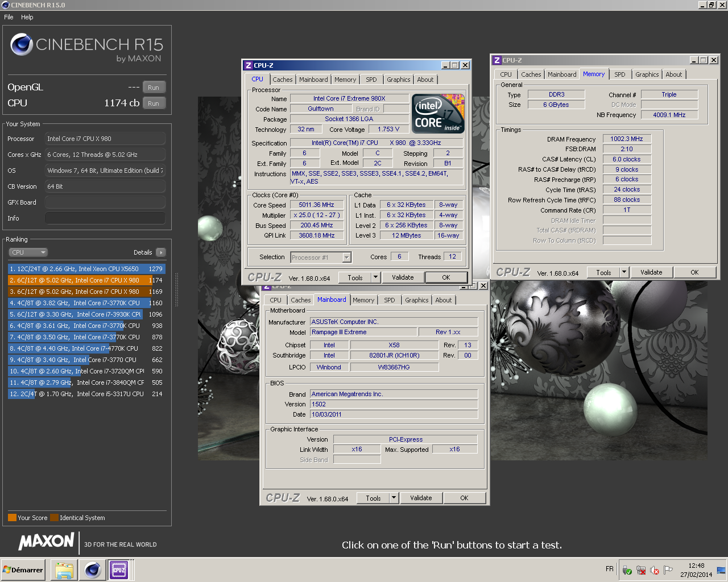Open Tools dropdown arrow in the CPU-Z CPU window
This screenshot has height=582, width=728.
pos(375,278)
